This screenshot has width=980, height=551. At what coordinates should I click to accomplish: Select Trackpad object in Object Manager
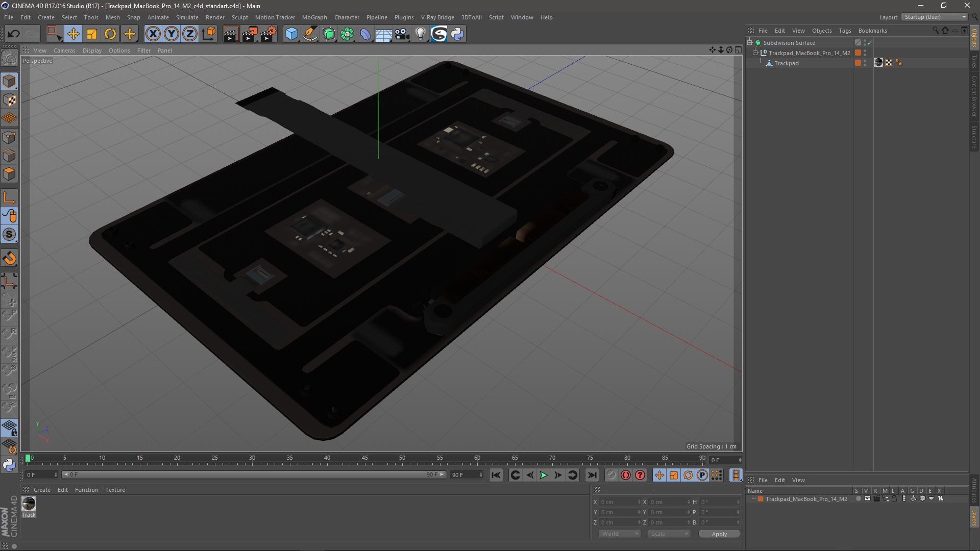[786, 63]
